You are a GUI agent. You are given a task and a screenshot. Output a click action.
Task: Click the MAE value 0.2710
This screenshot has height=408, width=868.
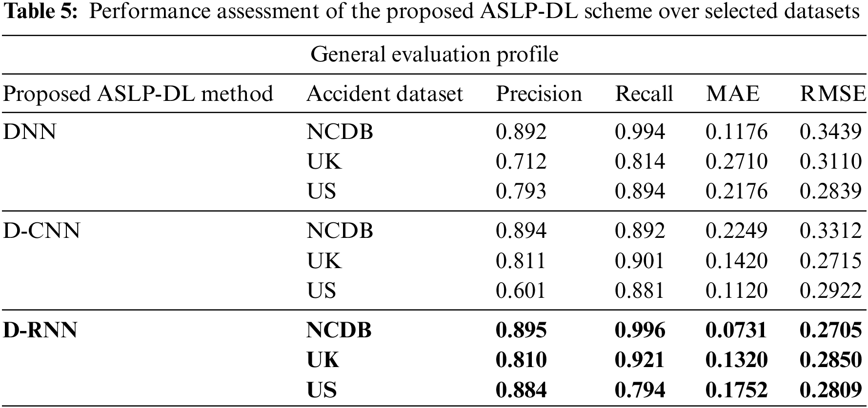pyautogui.click(x=736, y=161)
